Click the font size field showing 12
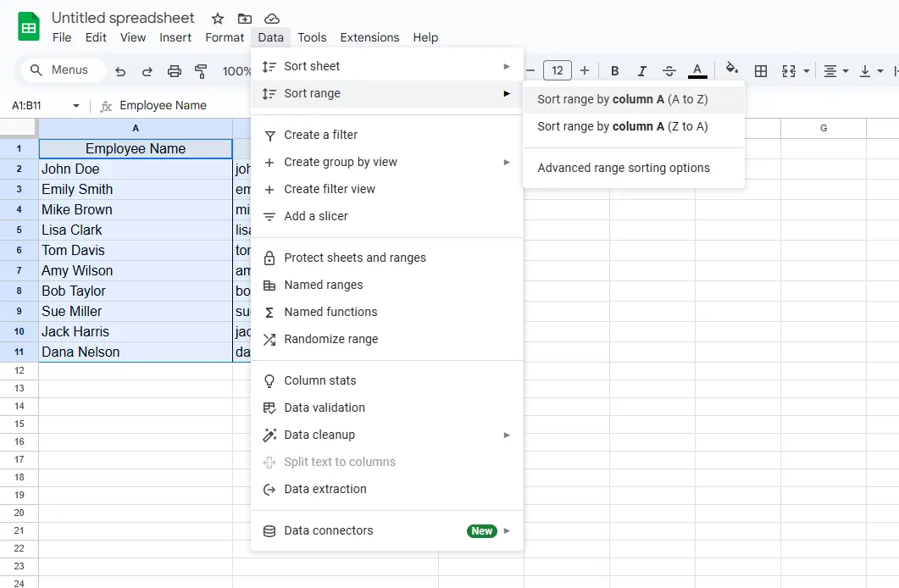The height and width of the screenshot is (588, 899). (x=558, y=71)
